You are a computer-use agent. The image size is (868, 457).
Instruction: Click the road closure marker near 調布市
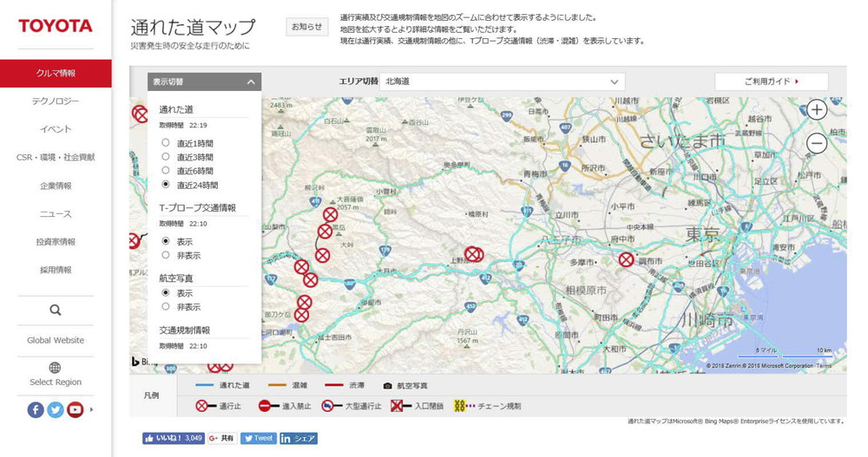(x=626, y=259)
